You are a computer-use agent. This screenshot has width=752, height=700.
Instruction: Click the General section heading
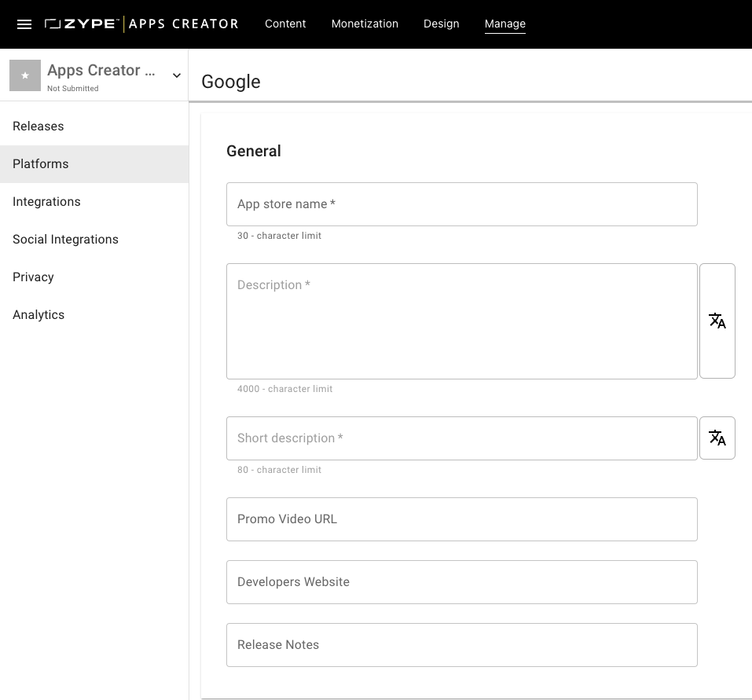(x=254, y=151)
